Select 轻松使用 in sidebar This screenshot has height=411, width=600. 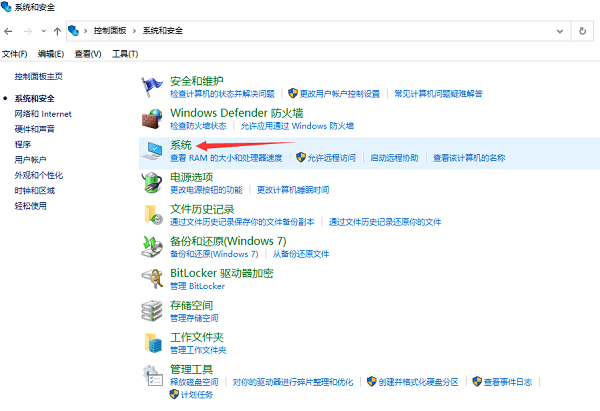[x=31, y=206]
